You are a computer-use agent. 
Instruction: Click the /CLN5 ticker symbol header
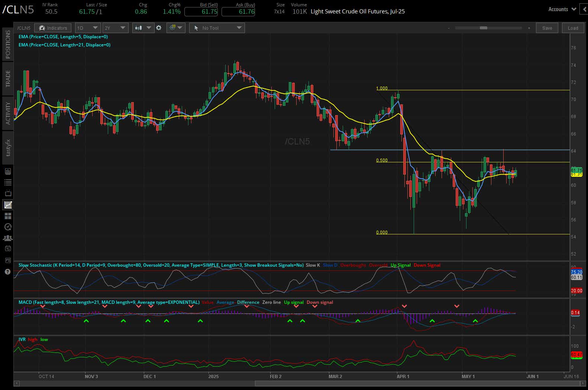18,10
